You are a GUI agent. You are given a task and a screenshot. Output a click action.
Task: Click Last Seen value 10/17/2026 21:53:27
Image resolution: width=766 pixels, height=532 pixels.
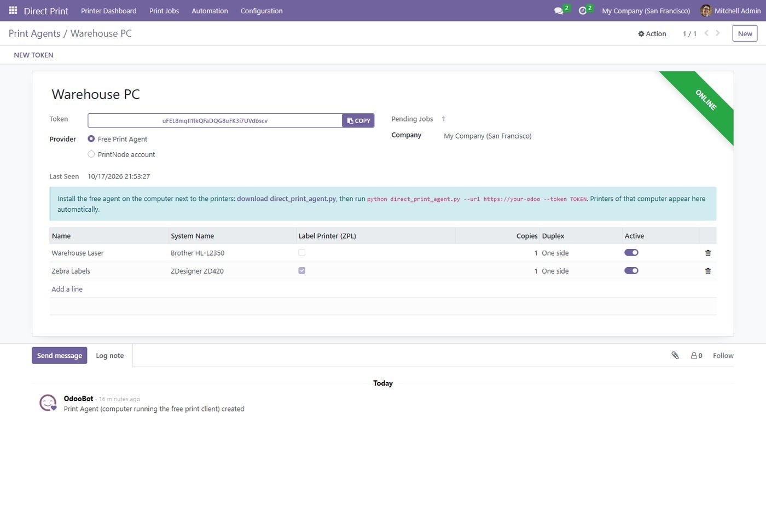pos(119,176)
